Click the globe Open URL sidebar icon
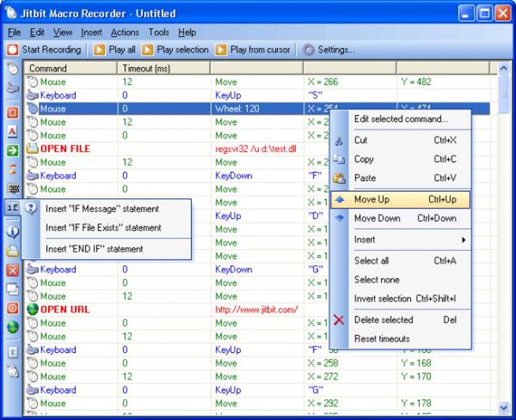The image size is (516, 420). click(x=13, y=327)
